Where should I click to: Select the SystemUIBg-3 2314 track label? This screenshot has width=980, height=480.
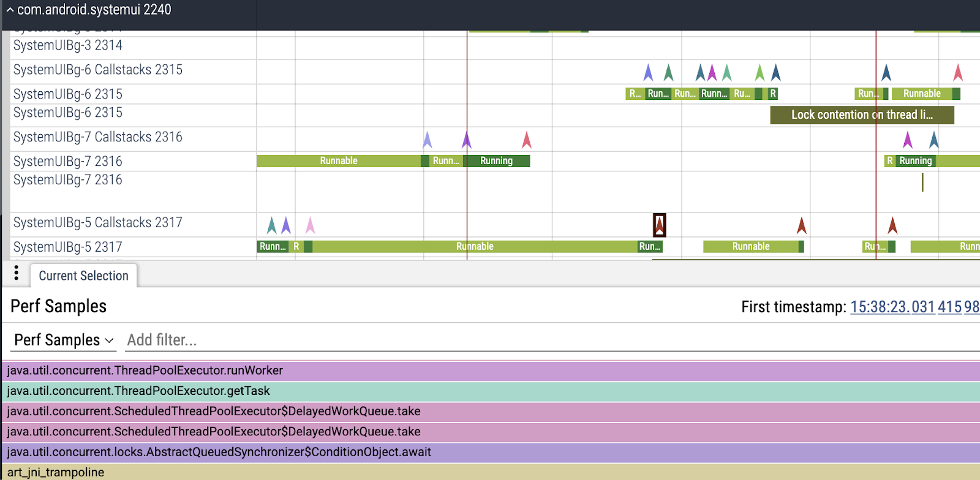click(68, 46)
